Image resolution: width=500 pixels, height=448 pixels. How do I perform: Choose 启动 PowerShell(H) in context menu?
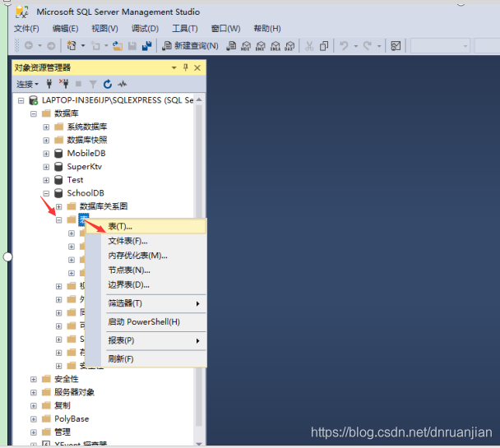pyautogui.click(x=146, y=322)
